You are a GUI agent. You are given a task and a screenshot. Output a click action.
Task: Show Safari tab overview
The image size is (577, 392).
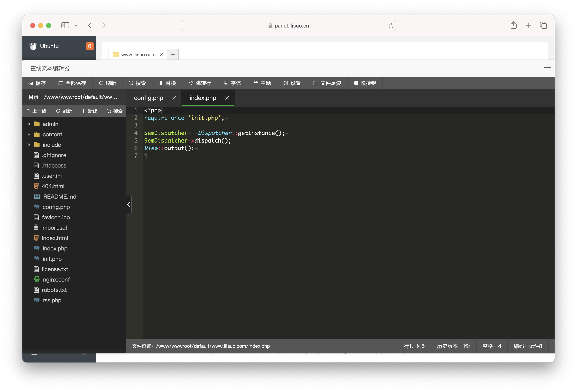pos(543,25)
